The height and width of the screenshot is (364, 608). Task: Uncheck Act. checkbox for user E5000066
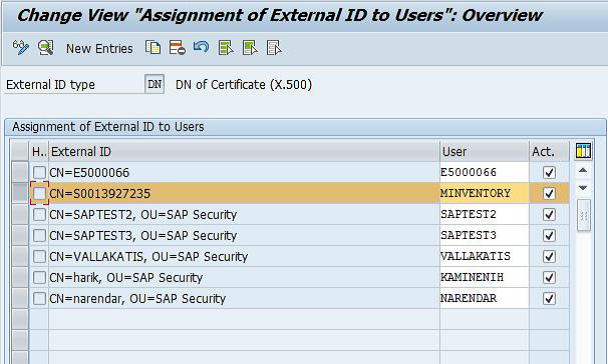coord(549,173)
